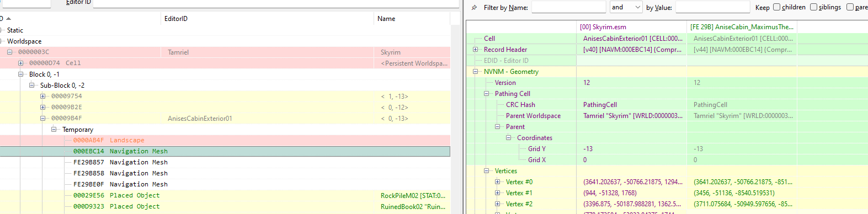
Task: Toggle the parents checkbox
Action: point(850,7)
